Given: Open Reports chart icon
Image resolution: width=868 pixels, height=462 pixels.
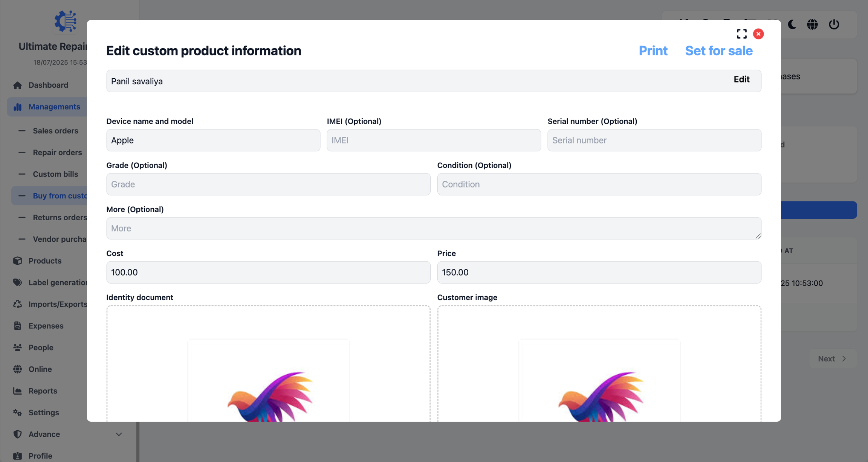Looking at the screenshot, I should pyautogui.click(x=18, y=391).
